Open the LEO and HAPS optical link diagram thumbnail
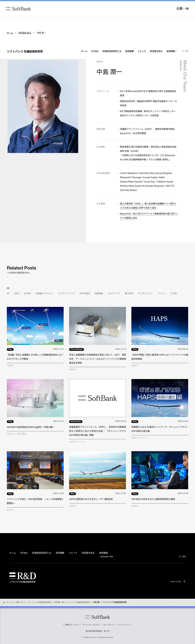 (35, 326)
